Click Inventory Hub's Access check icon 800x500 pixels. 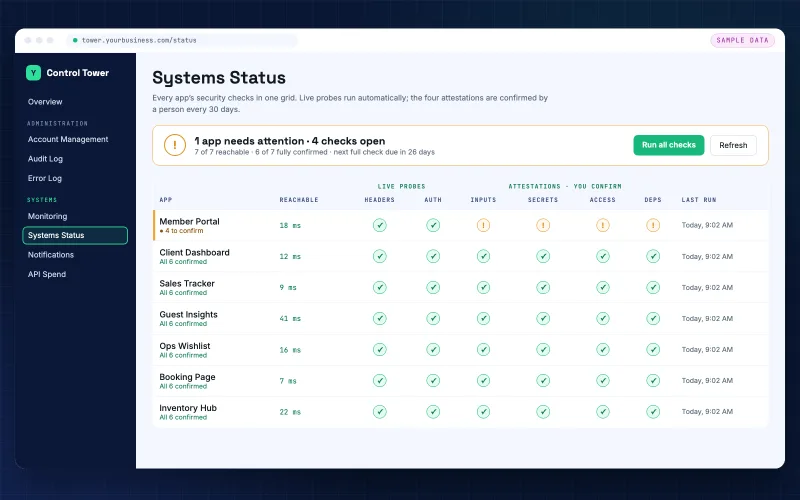click(603, 412)
